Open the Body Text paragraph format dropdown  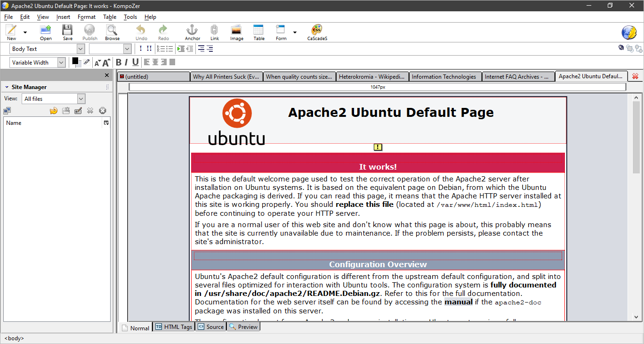(x=47, y=49)
